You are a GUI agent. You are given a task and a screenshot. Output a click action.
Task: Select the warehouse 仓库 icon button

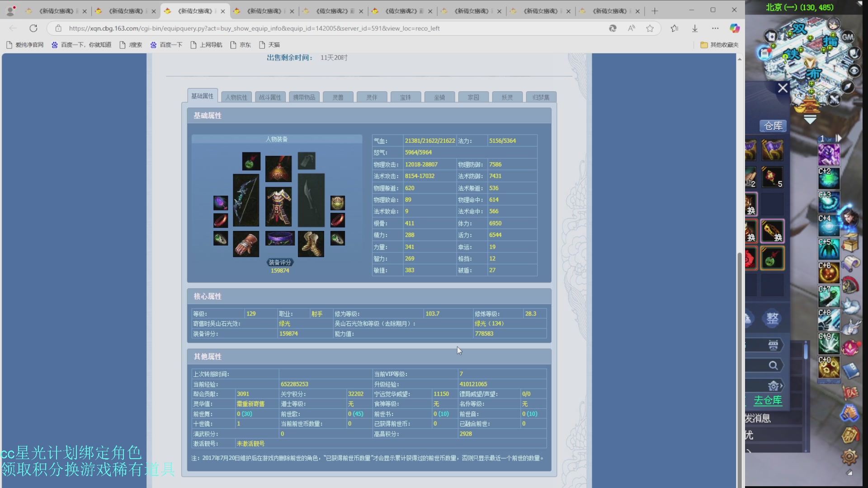pos(773,126)
